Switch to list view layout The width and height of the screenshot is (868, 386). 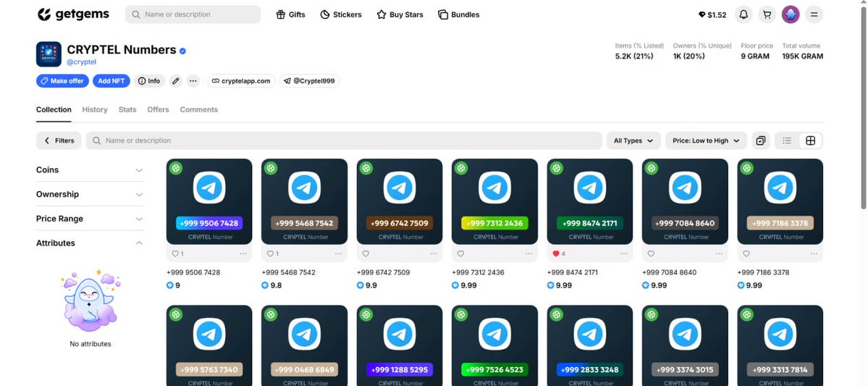click(x=787, y=140)
